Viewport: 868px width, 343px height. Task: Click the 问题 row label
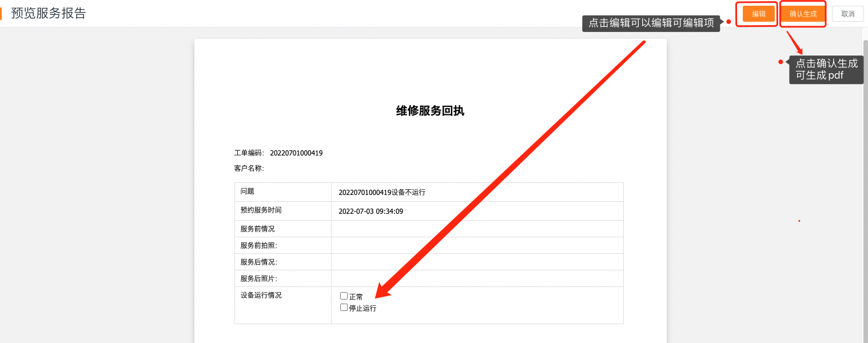click(x=248, y=192)
